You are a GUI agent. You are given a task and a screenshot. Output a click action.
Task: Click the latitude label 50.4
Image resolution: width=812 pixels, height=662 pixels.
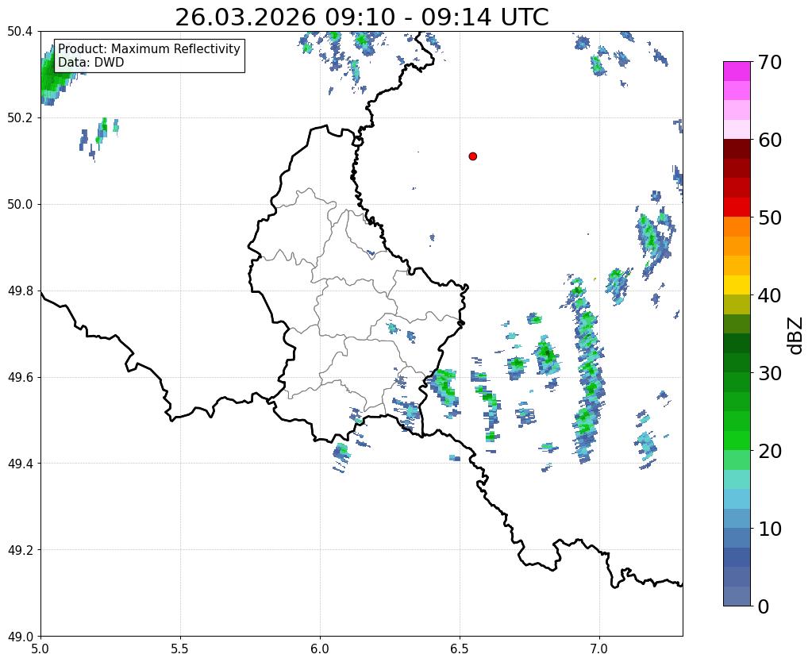(x=20, y=32)
